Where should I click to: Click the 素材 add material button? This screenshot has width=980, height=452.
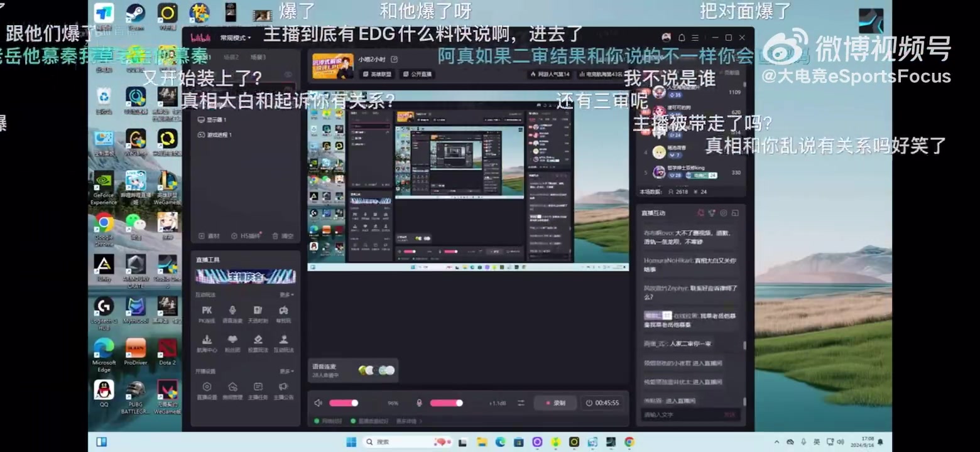pos(209,236)
